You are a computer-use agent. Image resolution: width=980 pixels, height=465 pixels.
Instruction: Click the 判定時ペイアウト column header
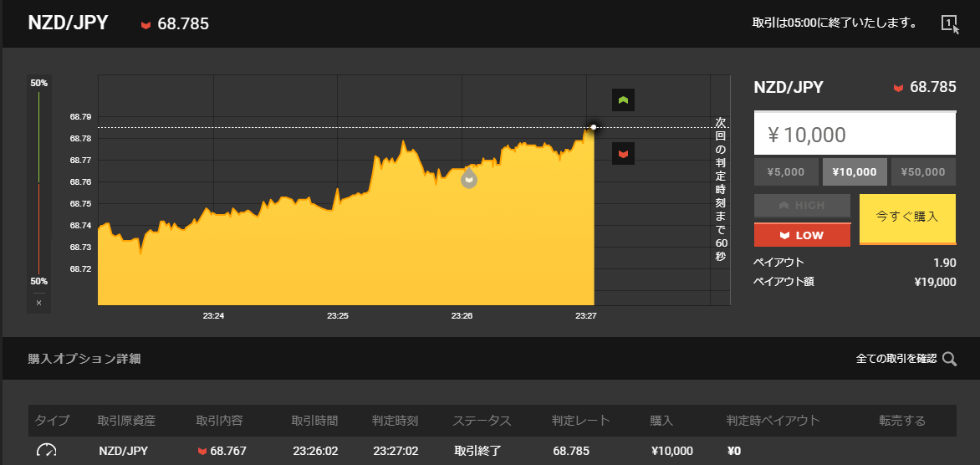click(773, 421)
